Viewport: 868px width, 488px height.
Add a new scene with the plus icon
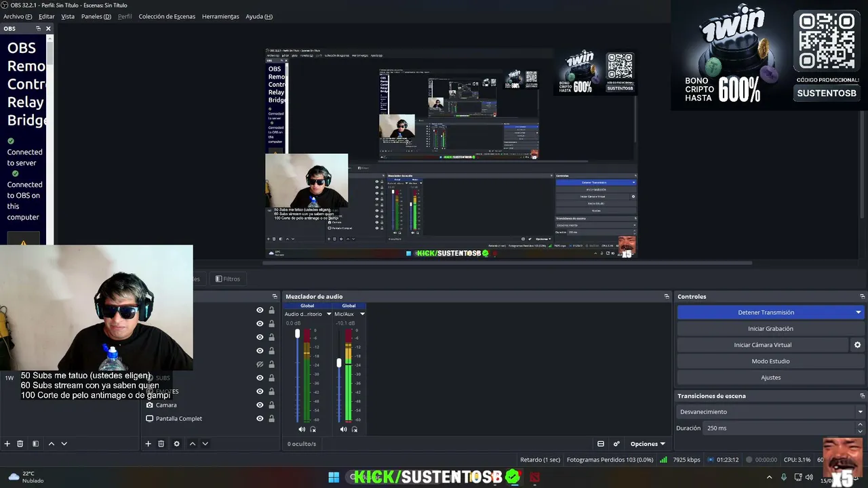coord(7,444)
